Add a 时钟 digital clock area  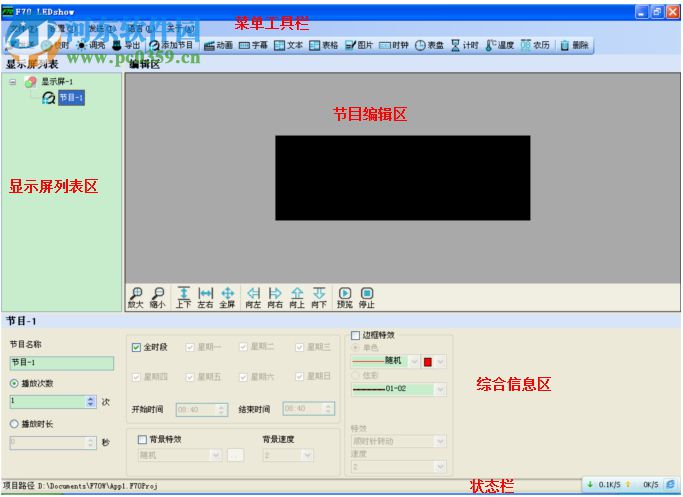394,45
